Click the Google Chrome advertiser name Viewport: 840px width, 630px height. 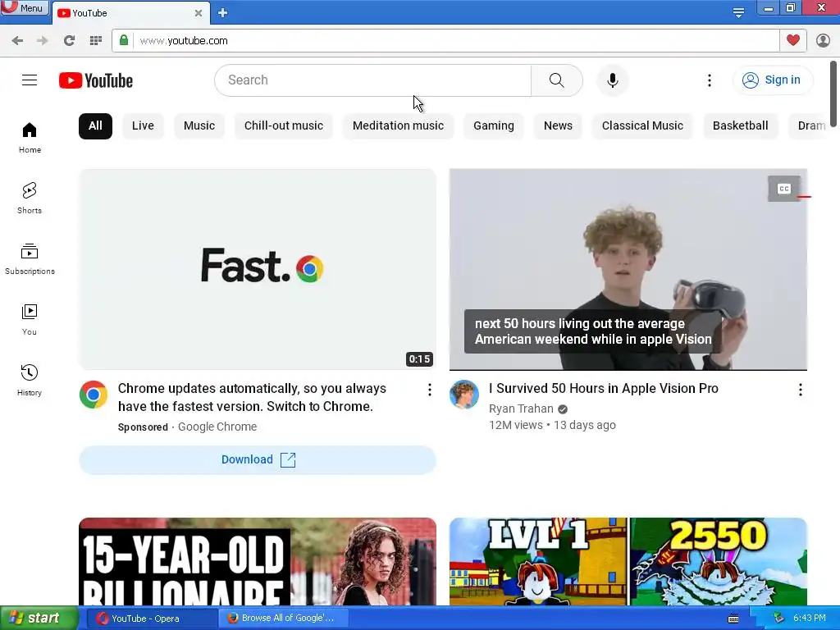[x=217, y=427]
